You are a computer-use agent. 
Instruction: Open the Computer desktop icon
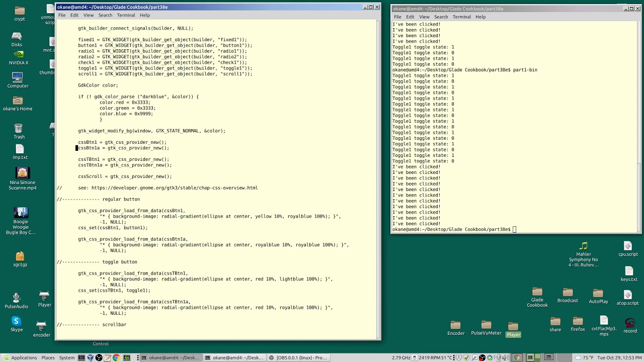[x=18, y=80]
